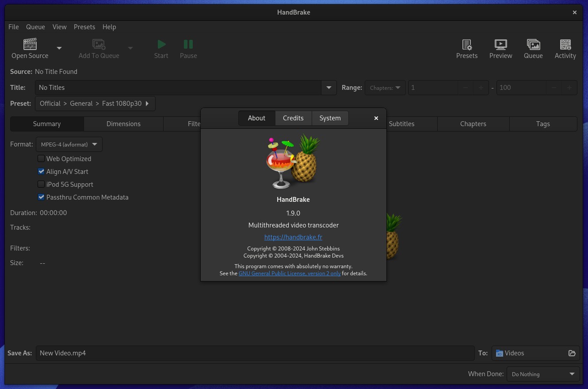This screenshot has height=389, width=588.
Task: Open the Videos destination folder chooser
Action: [x=535, y=353]
